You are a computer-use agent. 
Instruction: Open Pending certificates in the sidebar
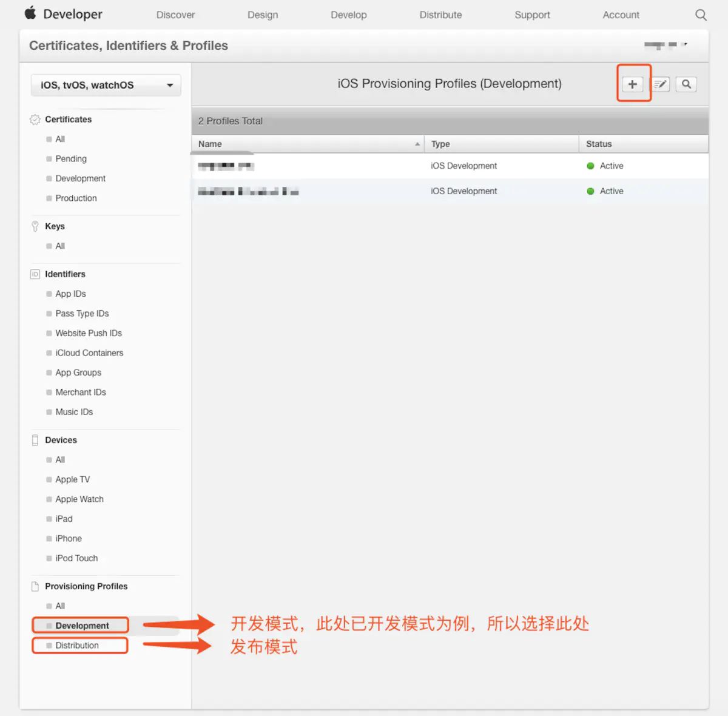71,158
